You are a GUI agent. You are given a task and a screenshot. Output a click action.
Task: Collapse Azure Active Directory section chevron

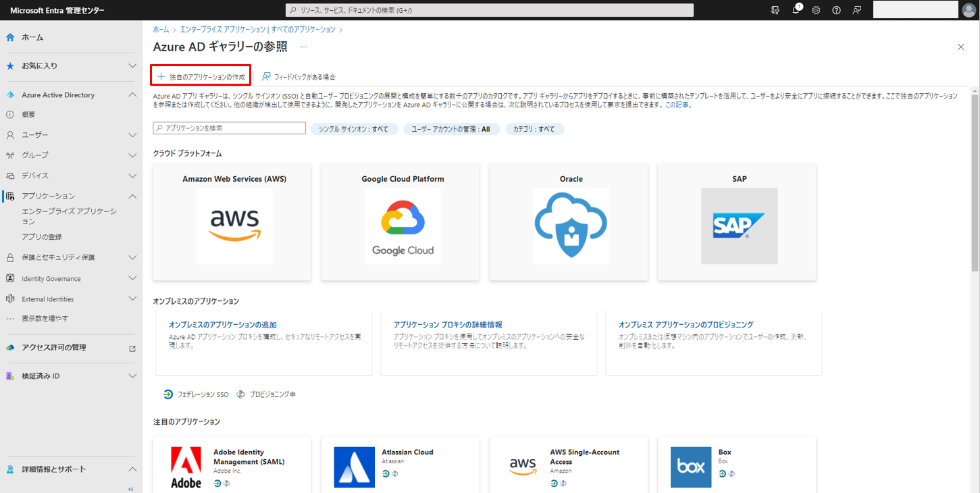click(x=132, y=95)
